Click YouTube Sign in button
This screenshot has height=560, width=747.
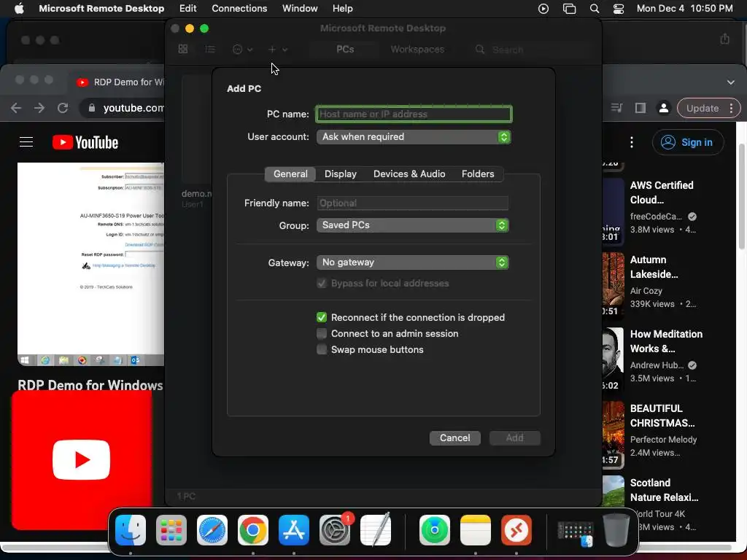pyautogui.click(x=688, y=142)
